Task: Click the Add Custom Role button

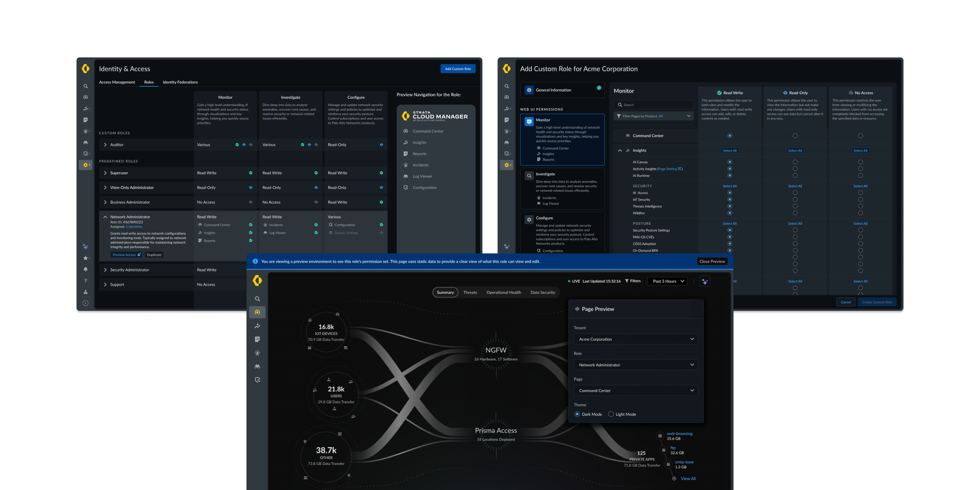Action: coord(457,69)
